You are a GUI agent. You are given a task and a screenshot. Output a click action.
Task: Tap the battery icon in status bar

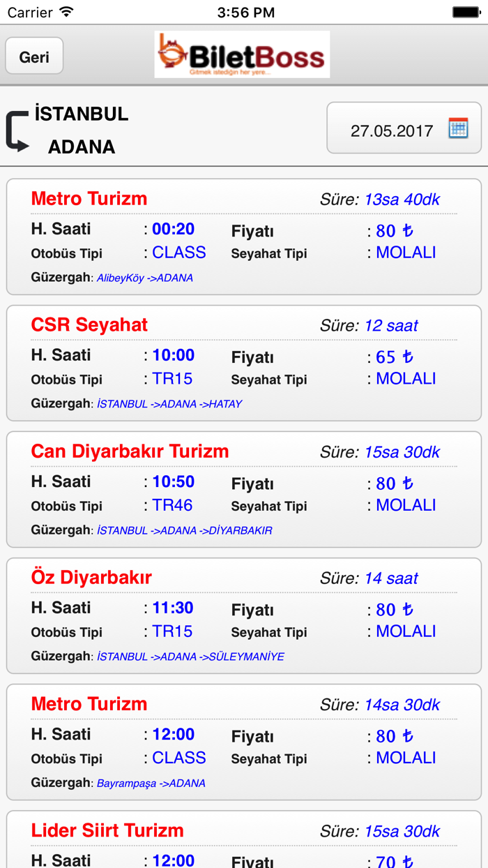[466, 12]
